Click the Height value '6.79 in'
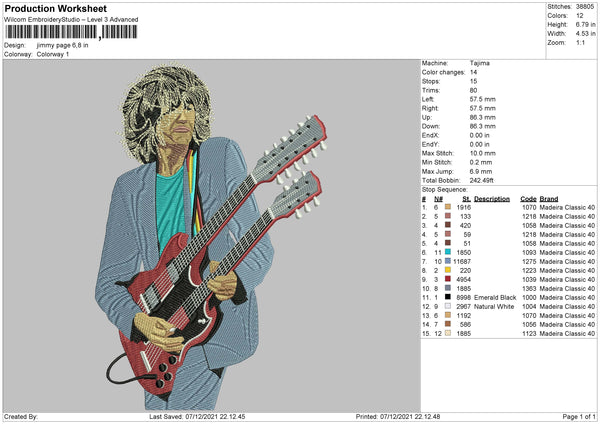The height and width of the screenshot is (424, 600). [585, 24]
